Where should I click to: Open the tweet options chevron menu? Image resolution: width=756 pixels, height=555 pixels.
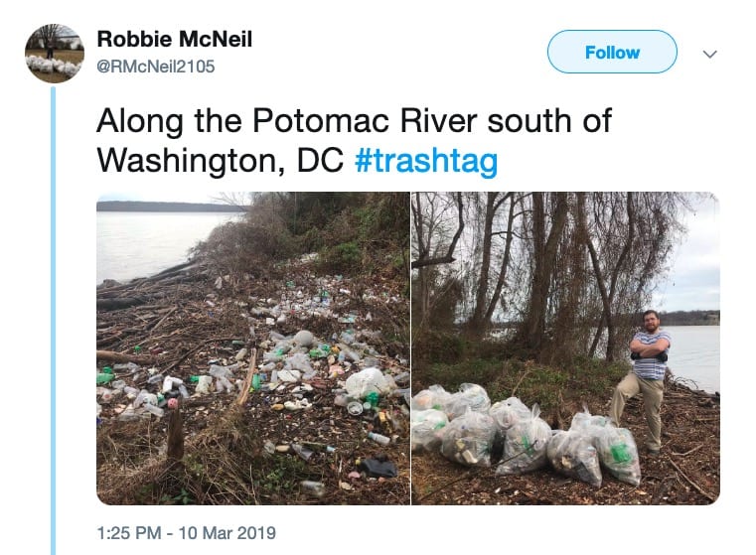tap(709, 53)
